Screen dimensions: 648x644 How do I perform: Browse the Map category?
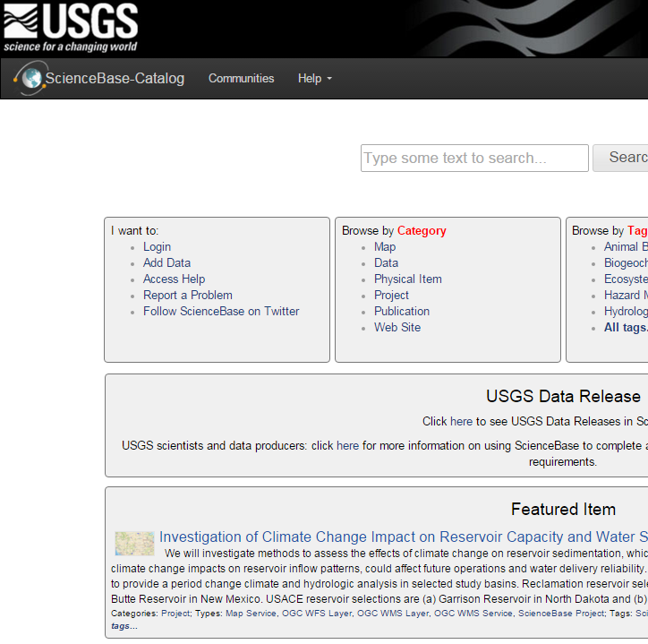click(385, 247)
